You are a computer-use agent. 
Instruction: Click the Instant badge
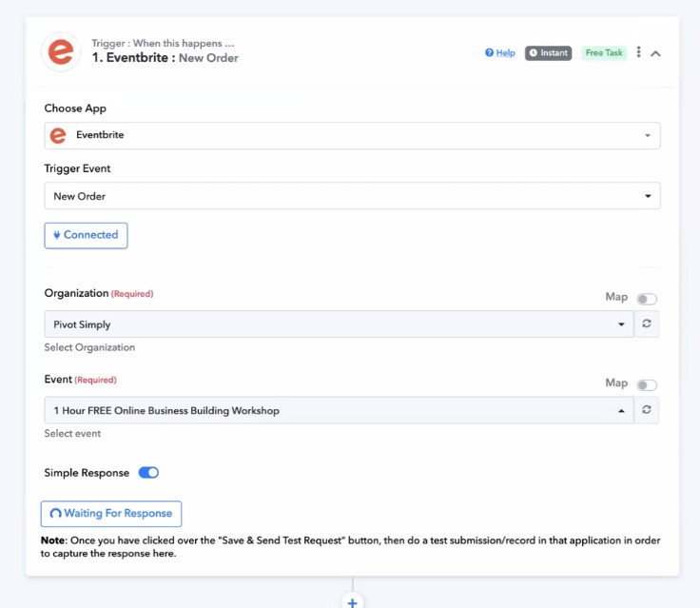(x=548, y=53)
